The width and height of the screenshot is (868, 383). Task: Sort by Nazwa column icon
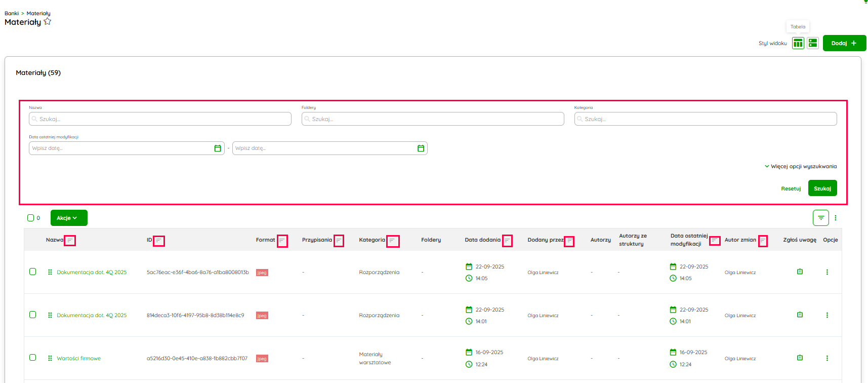pyautogui.click(x=70, y=241)
